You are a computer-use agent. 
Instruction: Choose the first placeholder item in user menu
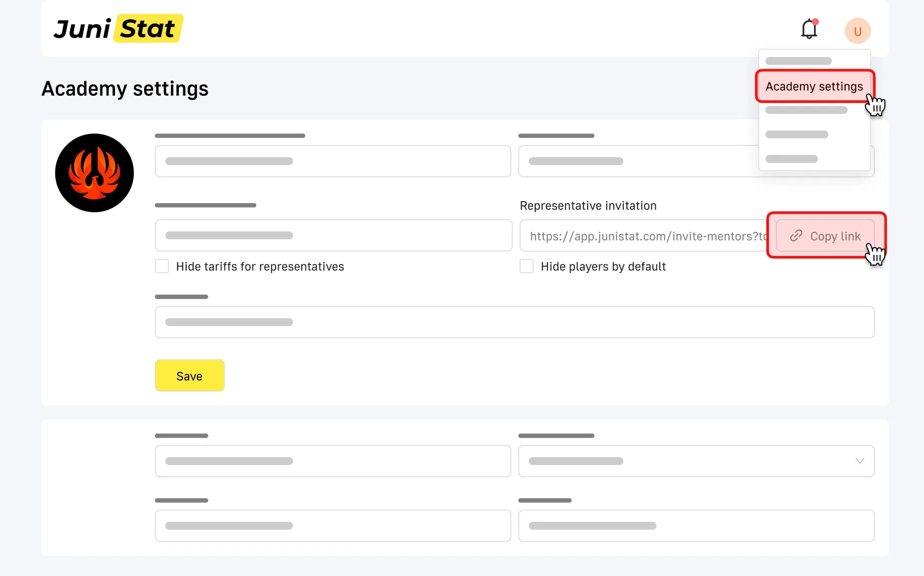click(x=798, y=61)
